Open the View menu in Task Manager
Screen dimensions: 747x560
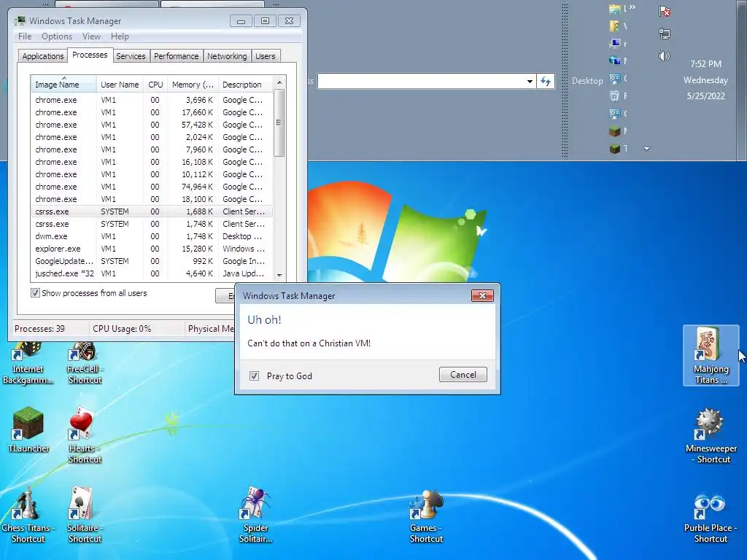pos(91,36)
